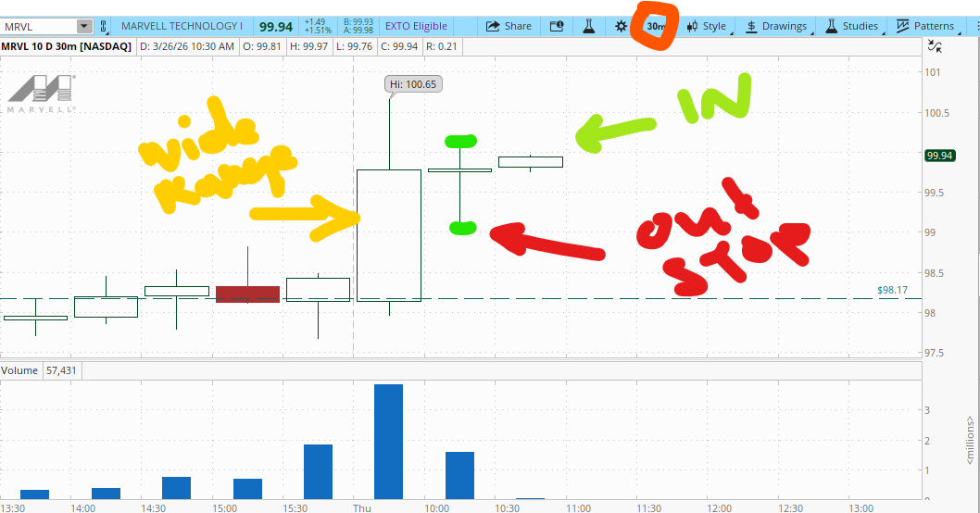Click the flask icon beside Share
The height and width of the screenshot is (513, 980).
coord(589,26)
